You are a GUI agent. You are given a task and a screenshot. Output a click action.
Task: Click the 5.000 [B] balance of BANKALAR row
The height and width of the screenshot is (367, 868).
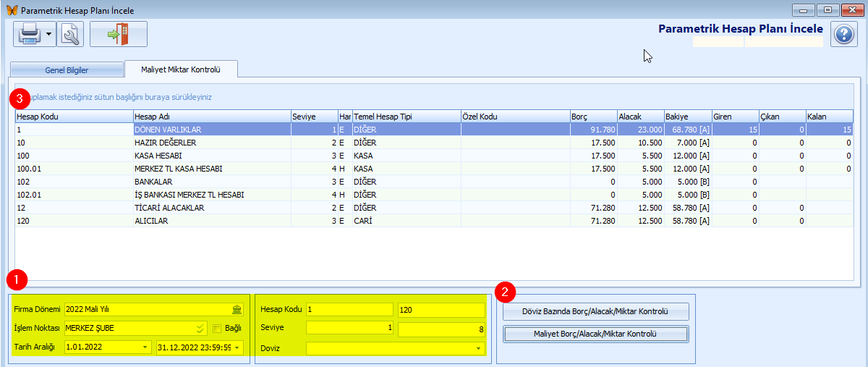(x=687, y=182)
